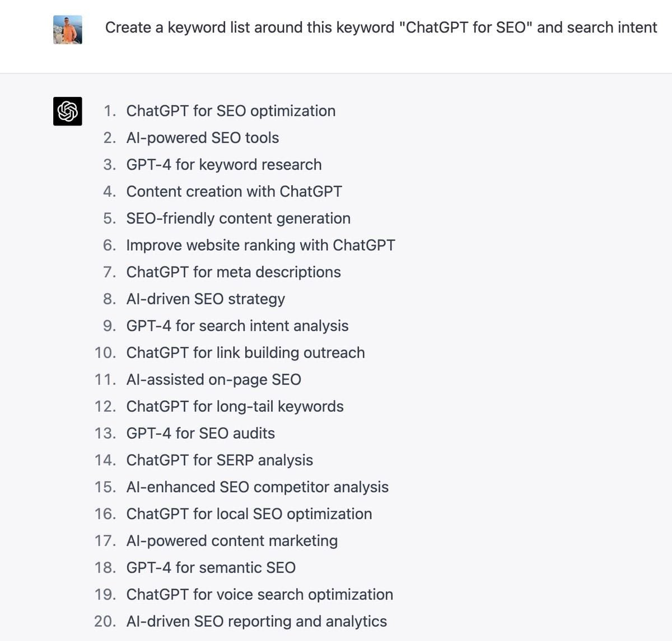This screenshot has width=672, height=641.
Task: Click 'Improve website ranking with ChatGPT'
Action: click(261, 245)
